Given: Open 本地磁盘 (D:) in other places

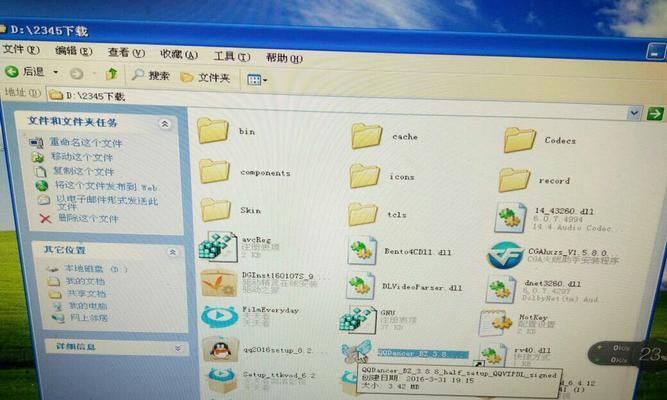Looking at the screenshot, I should (95, 269).
